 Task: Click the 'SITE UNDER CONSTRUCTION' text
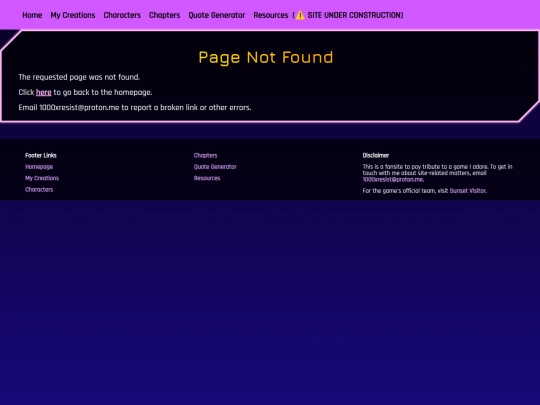[354, 15]
